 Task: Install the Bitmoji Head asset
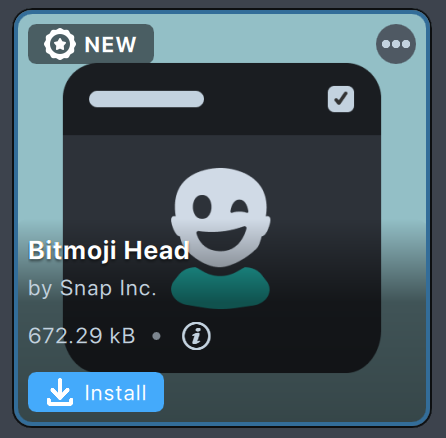coord(96,392)
